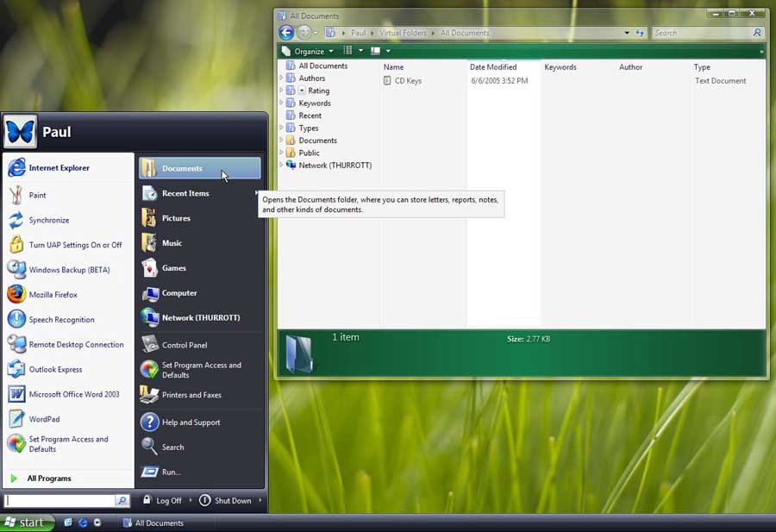Click the explorer Back arrow button

(x=286, y=33)
